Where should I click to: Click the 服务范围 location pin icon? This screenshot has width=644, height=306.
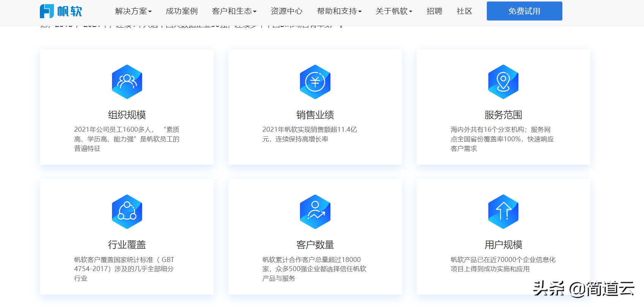click(503, 82)
